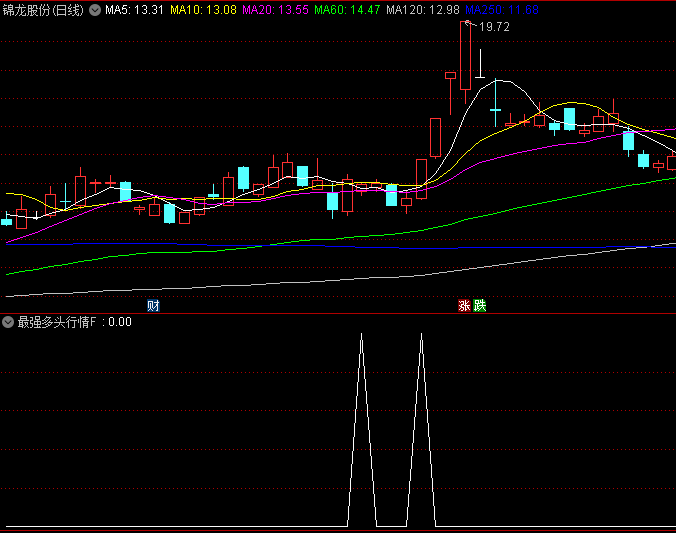Image resolution: width=676 pixels, height=533 pixels.
Task: Select the yellow MA10: 13.08 label
Action: click(x=203, y=10)
